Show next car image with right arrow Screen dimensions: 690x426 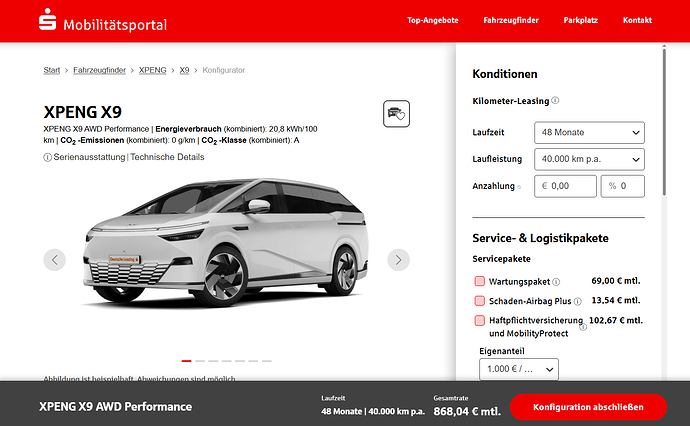(398, 260)
